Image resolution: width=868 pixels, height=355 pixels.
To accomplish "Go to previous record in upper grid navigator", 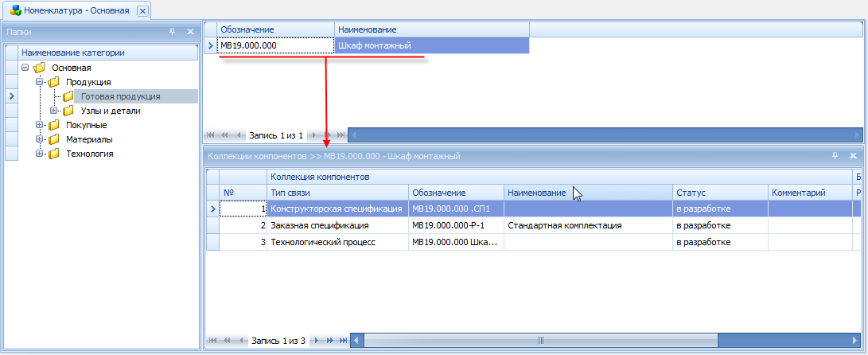I will [x=238, y=135].
